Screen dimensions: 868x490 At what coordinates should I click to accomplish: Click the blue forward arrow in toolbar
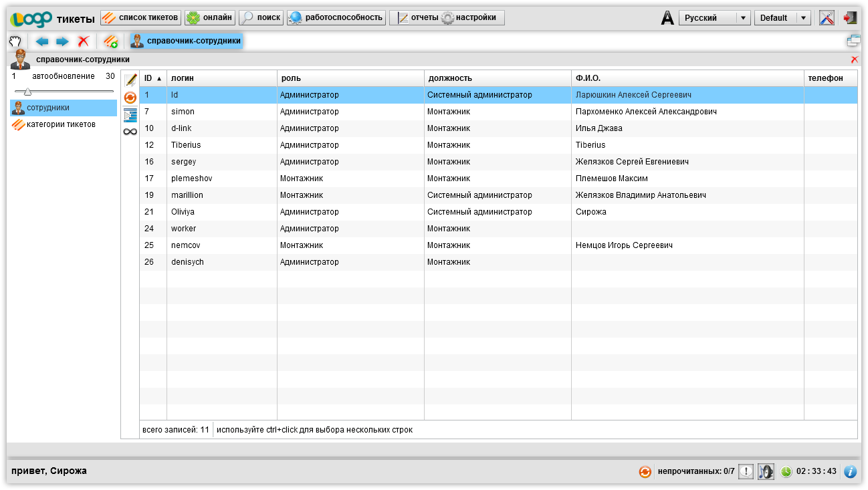(x=62, y=41)
